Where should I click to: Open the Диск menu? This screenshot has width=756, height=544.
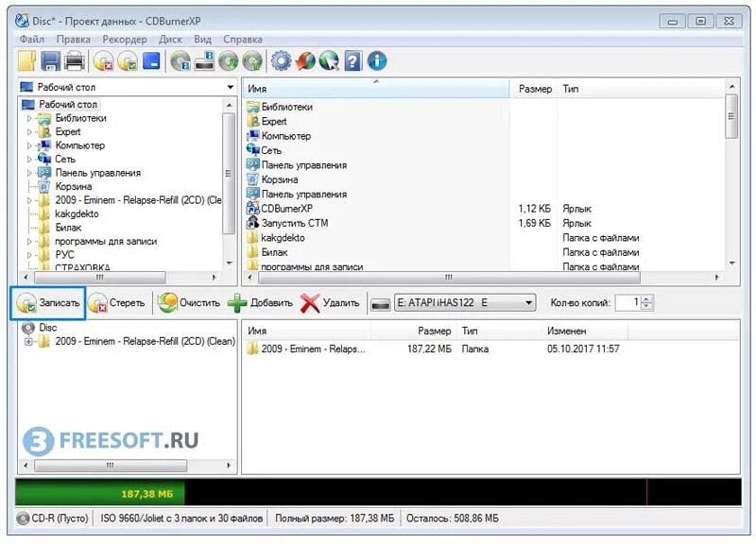pyautogui.click(x=170, y=40)
